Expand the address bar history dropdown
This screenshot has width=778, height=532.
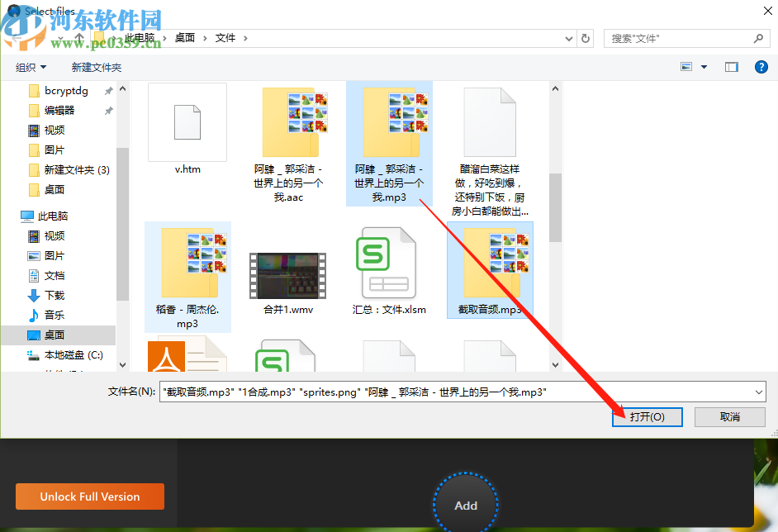568,38
